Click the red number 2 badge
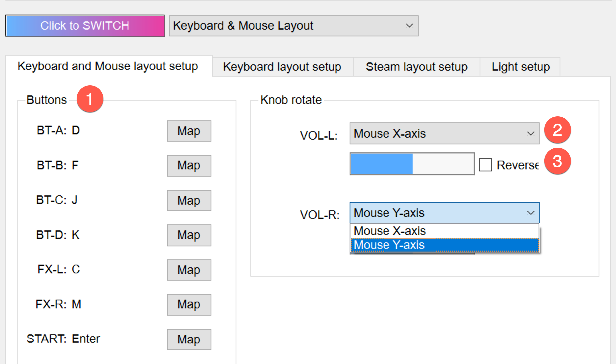This screenshot has height=364, width=616. tap(557, 130)
